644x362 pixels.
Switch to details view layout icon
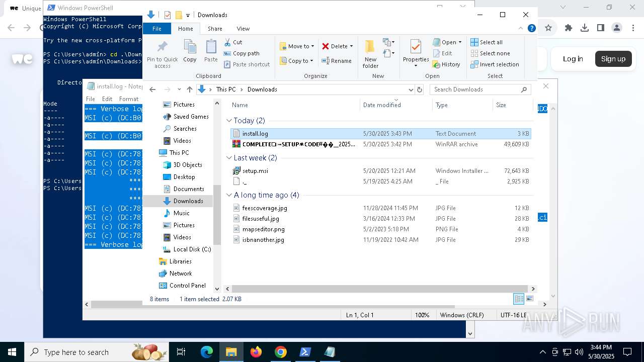(519, 299)
